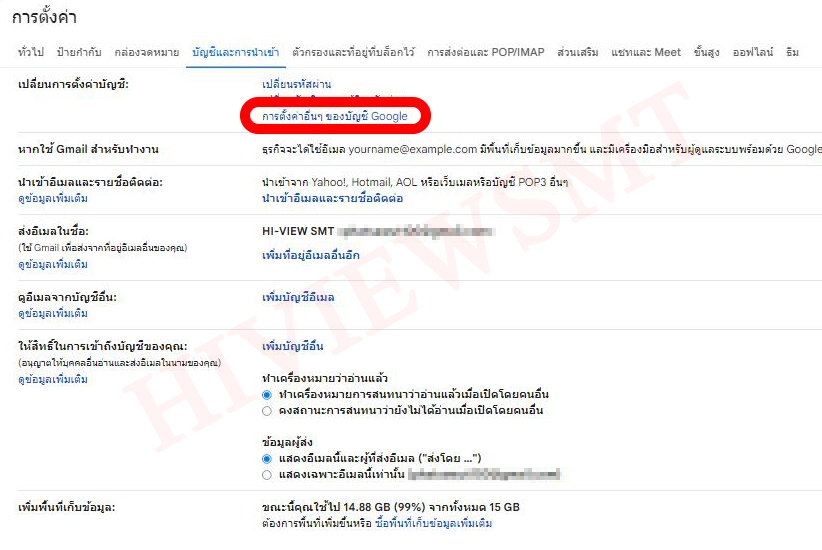Open the การส่งต่อและ POP/IMAP tab
822x550 pixels.
tap(484, 52)
